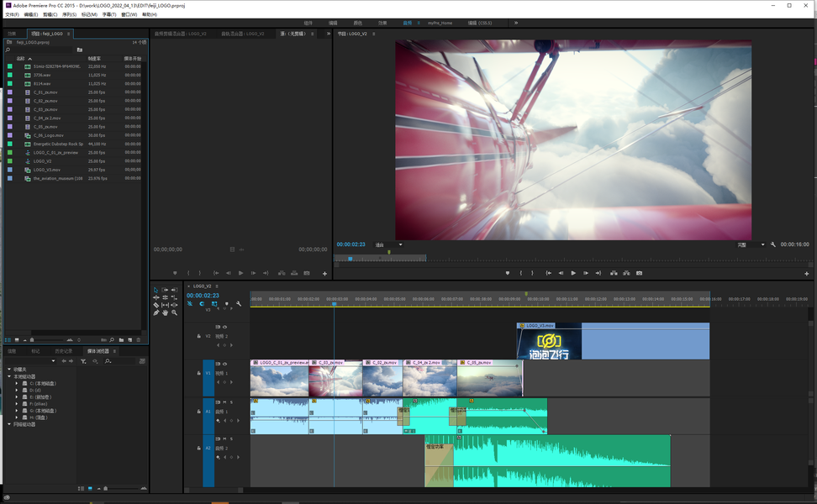Image resolution: width=817 pixels, height=504 pixels.
Task: Toggle snap in timeline
Action: pos(202,303)
